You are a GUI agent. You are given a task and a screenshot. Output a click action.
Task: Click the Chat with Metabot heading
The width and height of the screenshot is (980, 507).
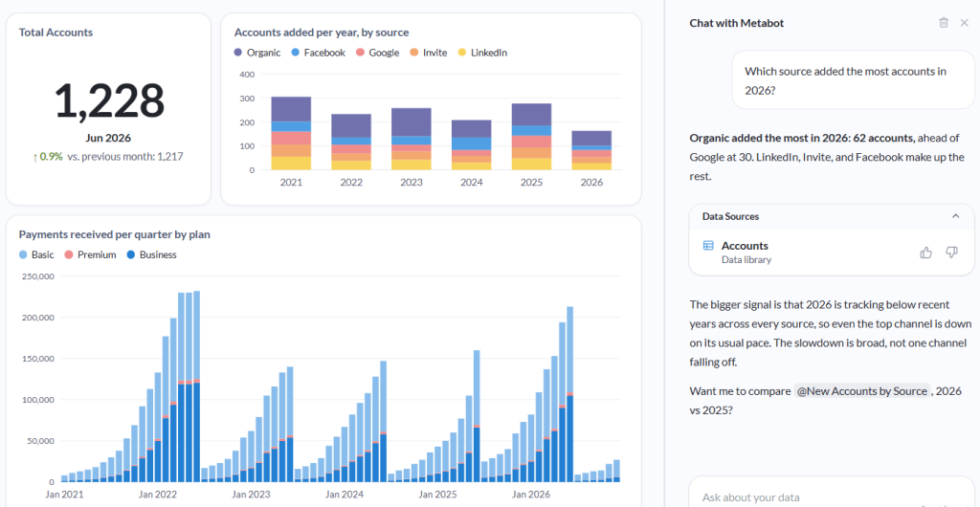click(736, 23)
